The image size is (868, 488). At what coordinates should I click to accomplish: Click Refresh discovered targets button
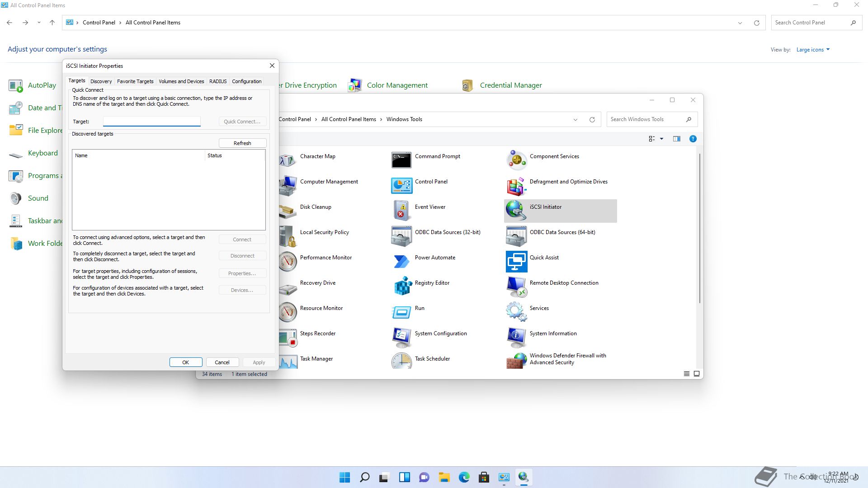click(x=242, y=143)
